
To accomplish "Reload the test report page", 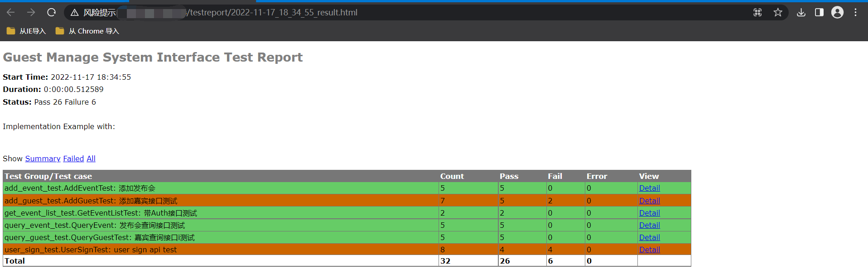I will click(51, 12).
